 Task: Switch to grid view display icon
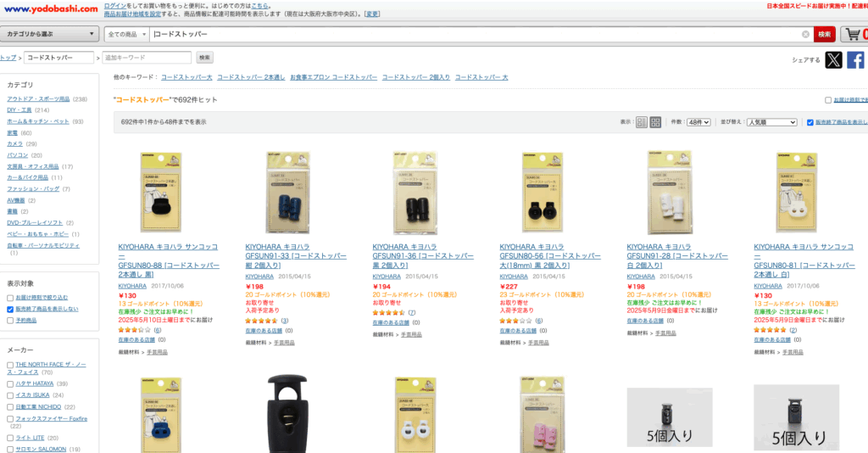point(655,122)
